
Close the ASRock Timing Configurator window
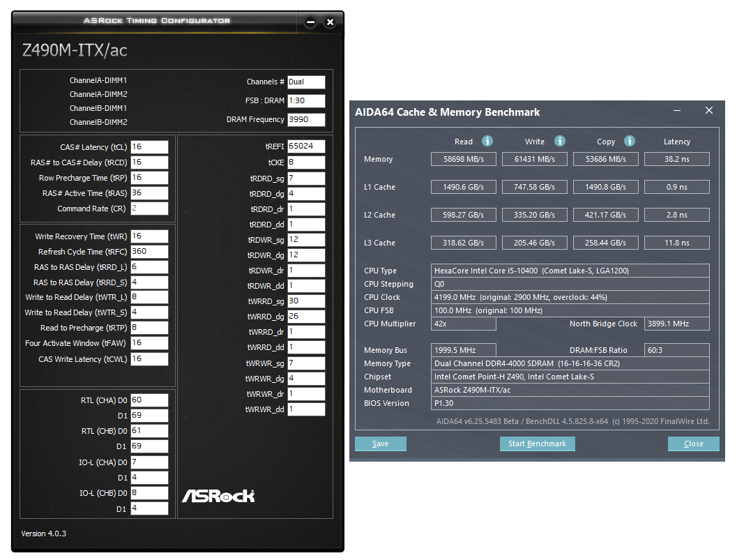(330, 22)
